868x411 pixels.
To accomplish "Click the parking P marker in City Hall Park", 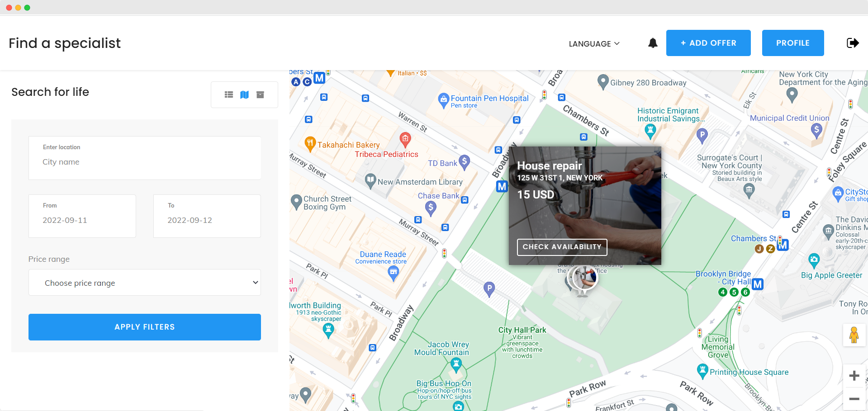I will click(489, 289).
